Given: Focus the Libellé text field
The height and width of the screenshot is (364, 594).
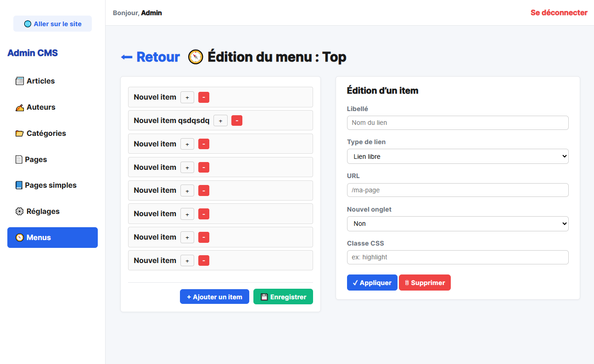Looking at the screenshot, I should [x=457, y=123].
